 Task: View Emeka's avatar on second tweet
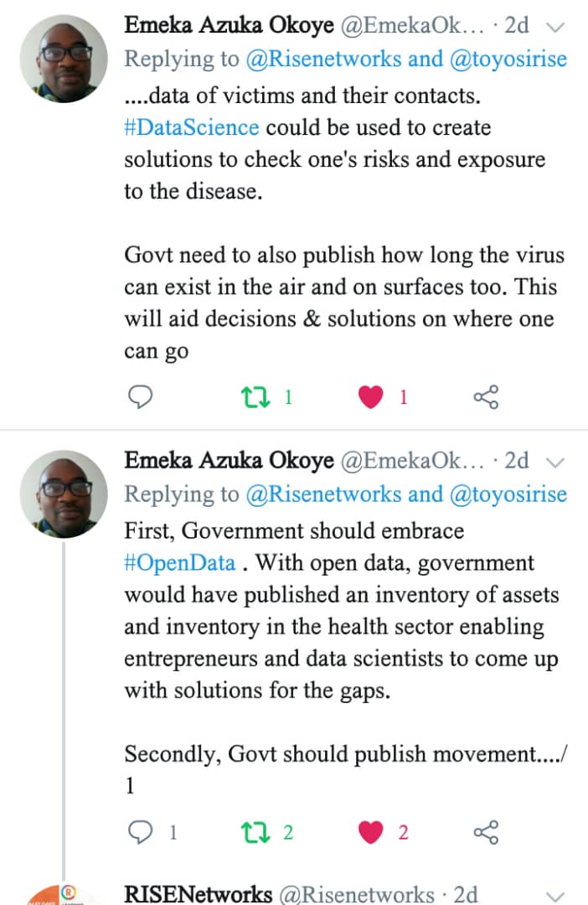pos(64,494)
